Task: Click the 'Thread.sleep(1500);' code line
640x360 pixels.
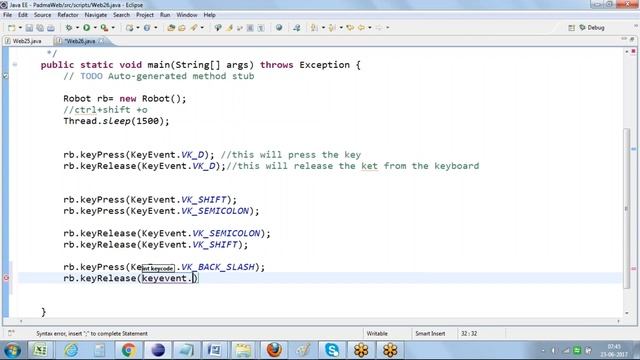Action: [116, 121]
